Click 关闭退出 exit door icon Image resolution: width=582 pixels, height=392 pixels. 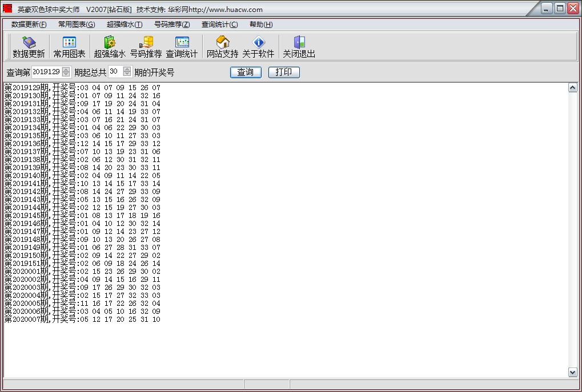point(299,47)
